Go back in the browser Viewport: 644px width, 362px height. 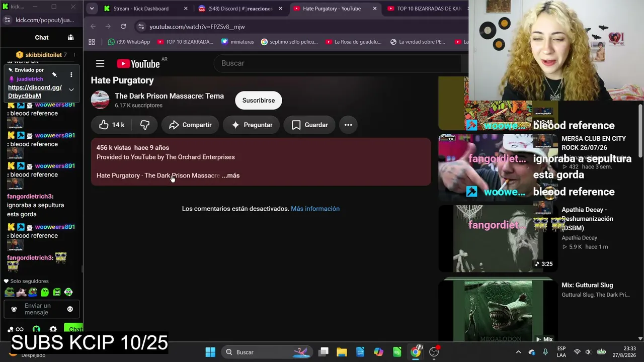tap(93, 26)
